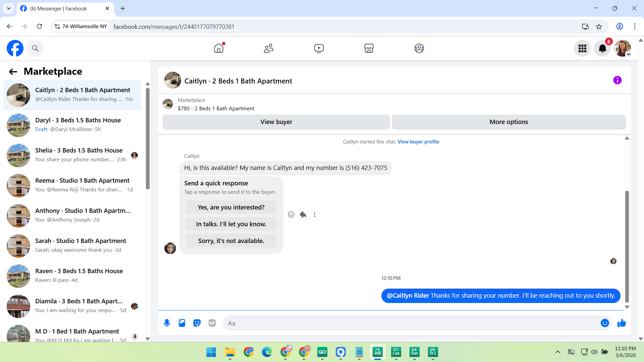Open the GIF picker
This screenshot has height=362, width=644.
[212, 323]
